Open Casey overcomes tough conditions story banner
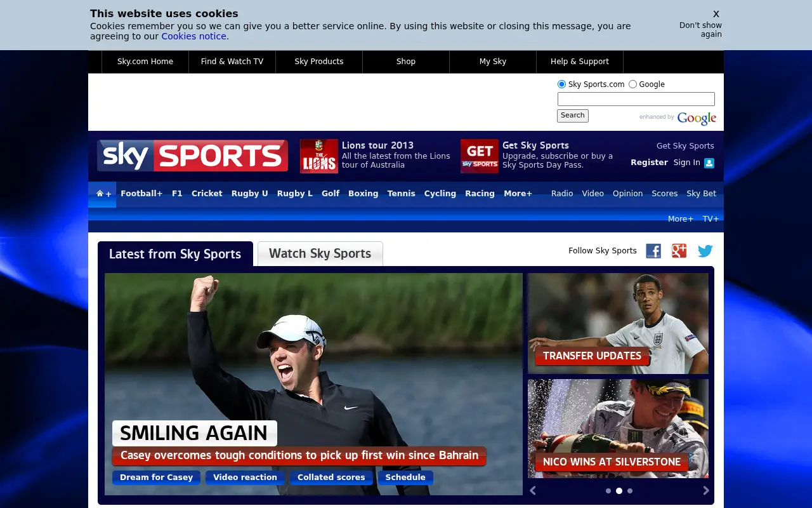This screenshot has height=508, width=812. click(299, 456)
